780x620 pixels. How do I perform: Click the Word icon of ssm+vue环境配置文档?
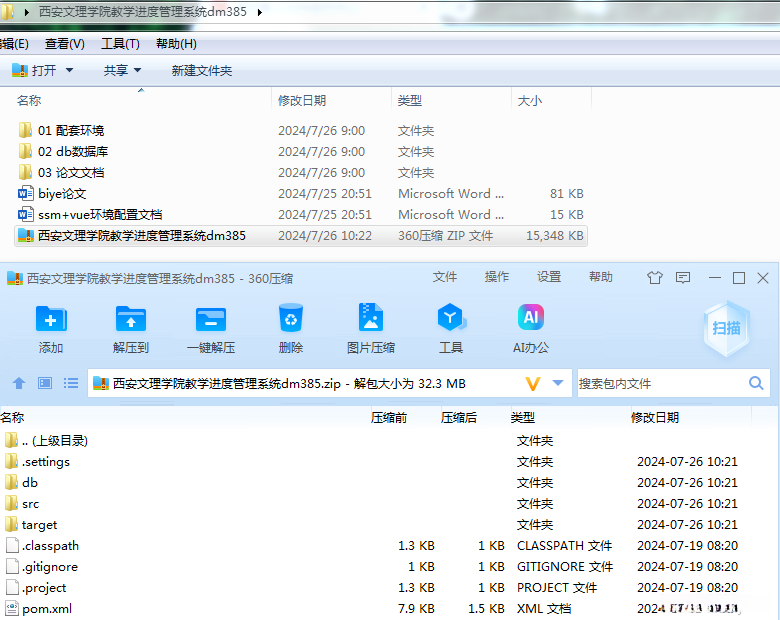25,214
